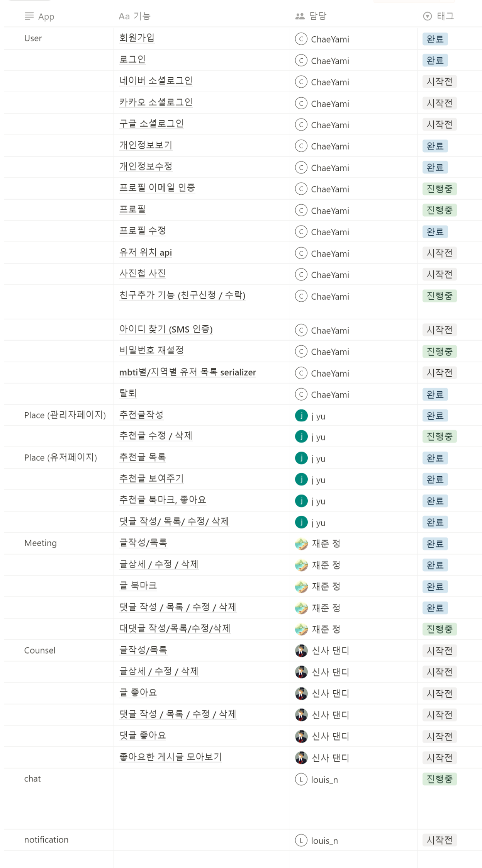Select the Place (유저페이지) cell
The width and height of the screenshot is (482, 868).
[59, 458]
